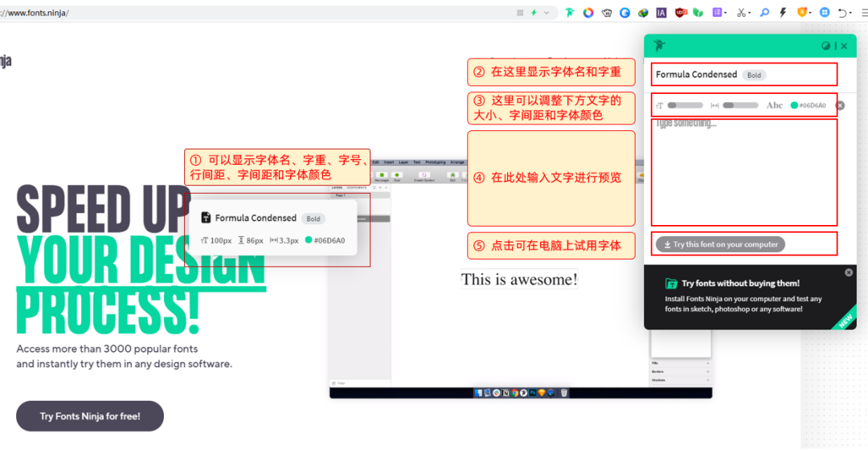This screenshot has height=450, width=868.
Task: Open the blue four-dot apps icon
Action: [825, 12]
